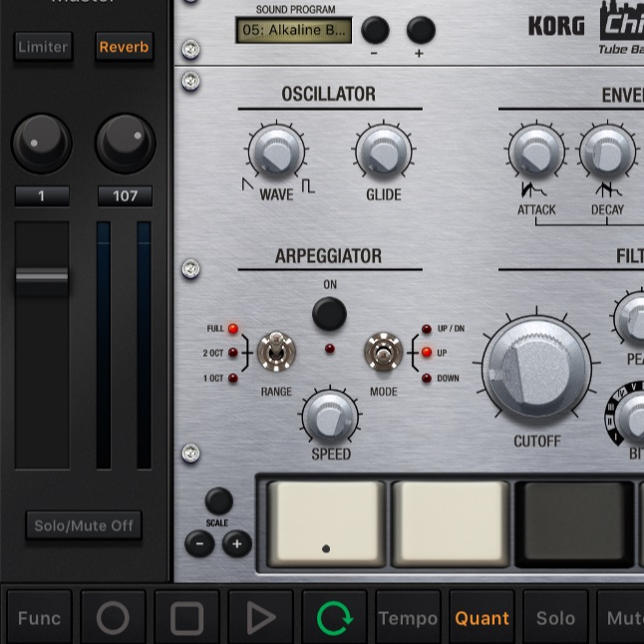Flip the arpeggiator RANGE toggle switch
The image size is (644, 644).
(x=276, y=351)
